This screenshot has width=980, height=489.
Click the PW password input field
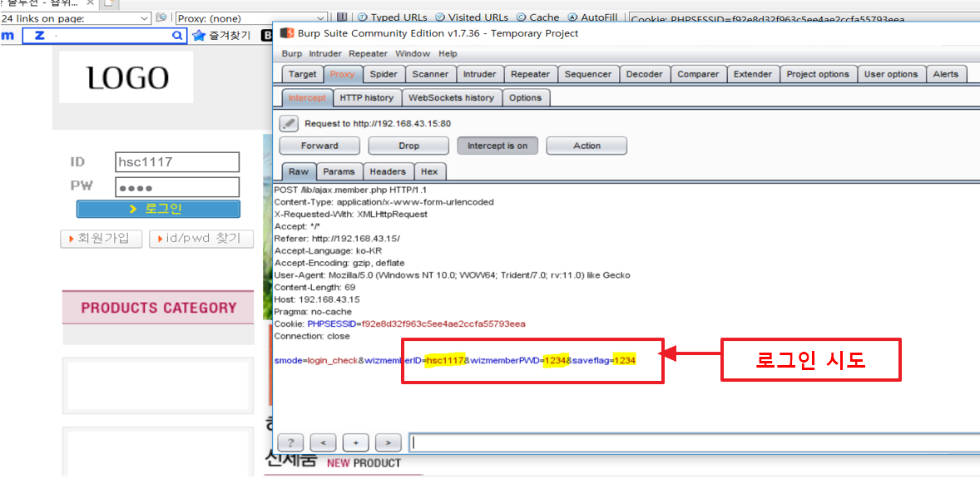coord(177,187)
